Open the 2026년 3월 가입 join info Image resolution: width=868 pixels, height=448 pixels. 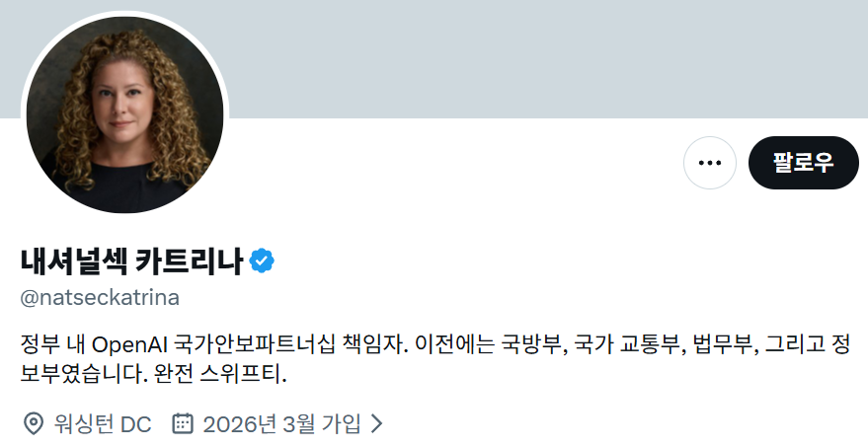pyautogui.click(x=281, y=424)
